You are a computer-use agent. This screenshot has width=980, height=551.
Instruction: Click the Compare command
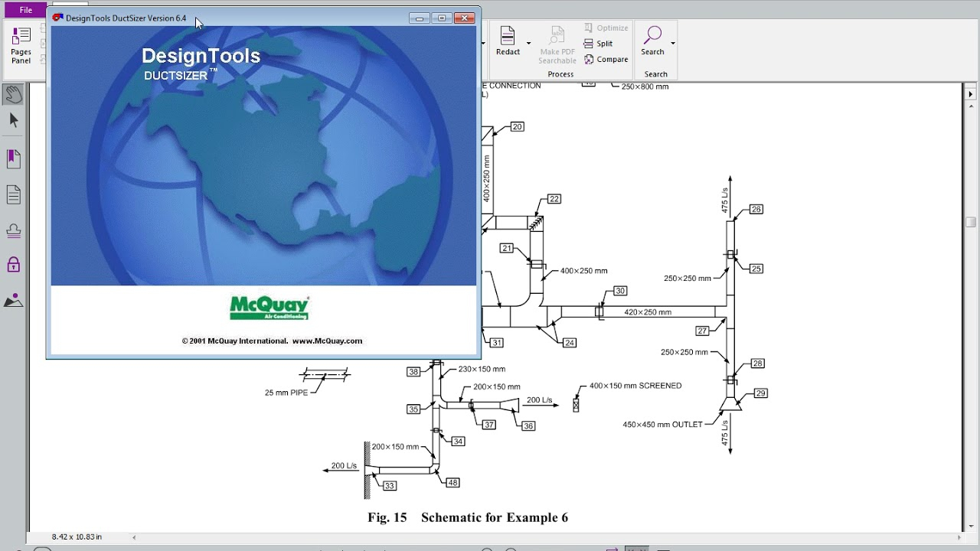tap(606, 60)
